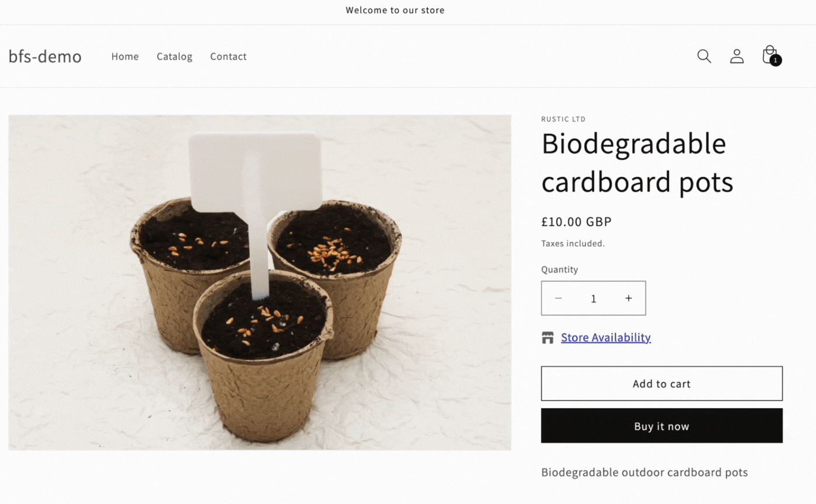Open the Catalog menu item

coord(175,57)
